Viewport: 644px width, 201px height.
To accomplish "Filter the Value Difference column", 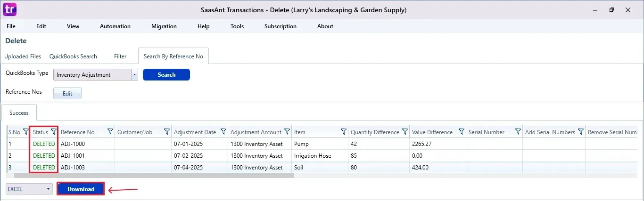I will point(462,132).
